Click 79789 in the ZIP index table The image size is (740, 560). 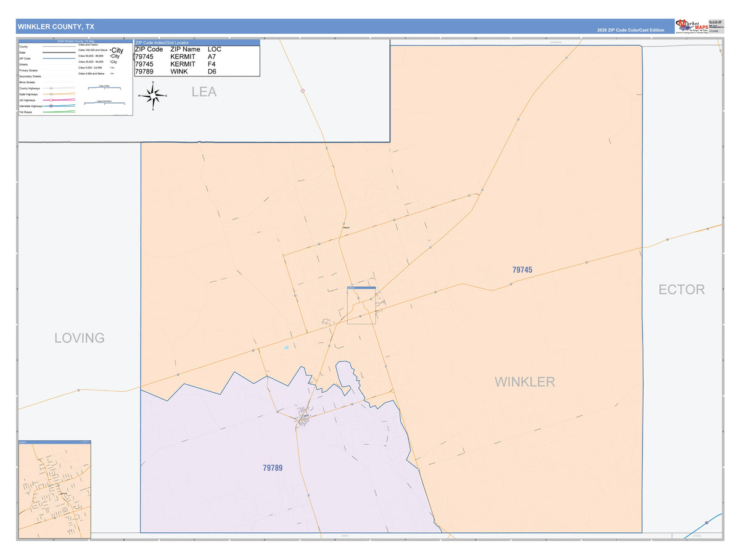pyautogui.click(x=144, y=72)
